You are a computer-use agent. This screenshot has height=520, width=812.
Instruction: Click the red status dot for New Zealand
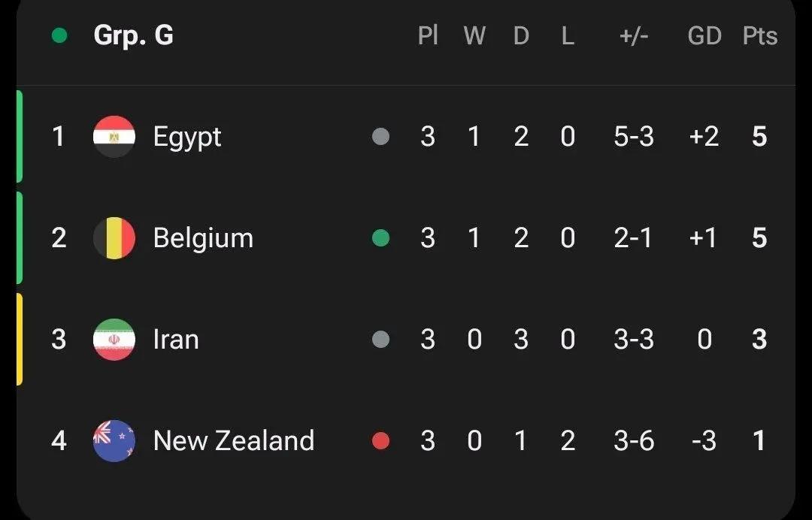[380, 441]
